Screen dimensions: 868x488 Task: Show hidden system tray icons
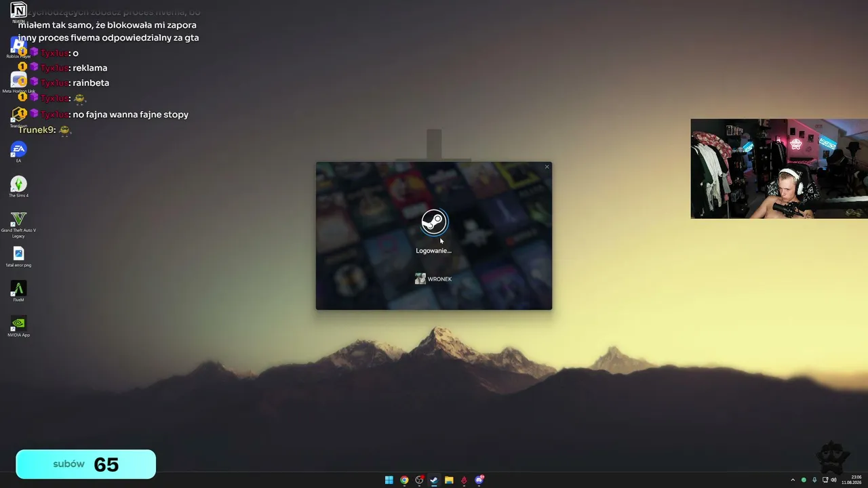pos(793,481)
